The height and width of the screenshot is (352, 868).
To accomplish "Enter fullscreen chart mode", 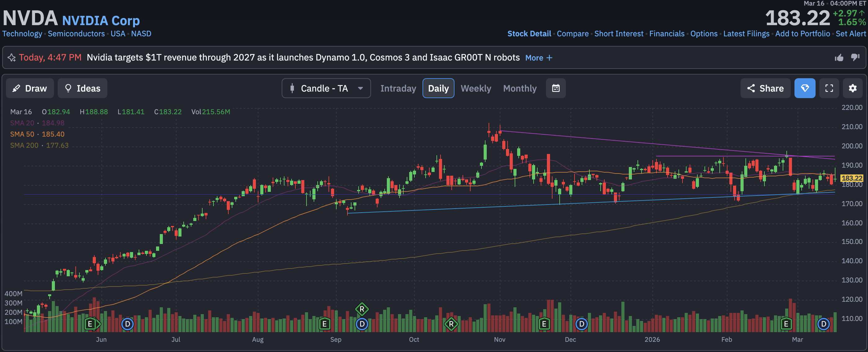I will (x=829, y=88).
